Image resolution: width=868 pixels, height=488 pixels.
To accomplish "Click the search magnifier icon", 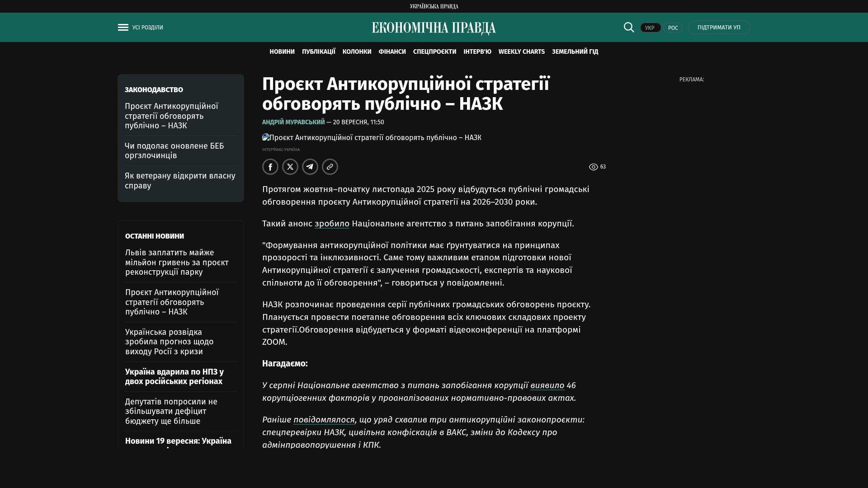I will click(629, 28).
